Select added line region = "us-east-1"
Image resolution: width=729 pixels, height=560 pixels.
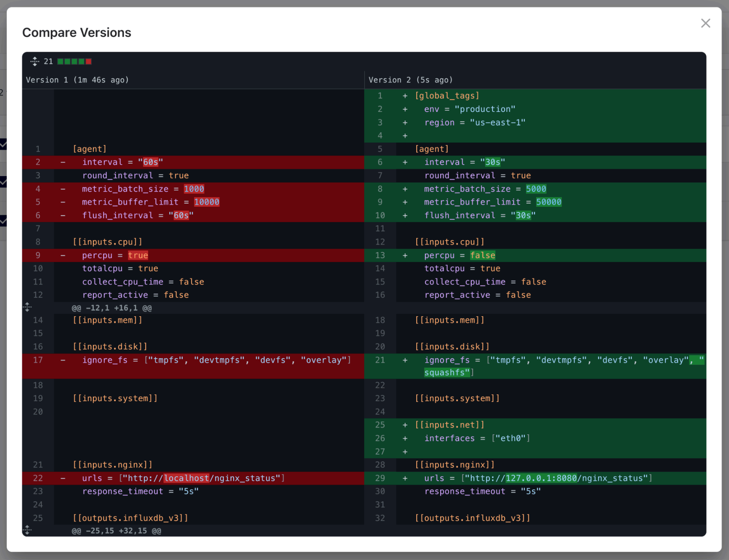(x=535, y=123)
